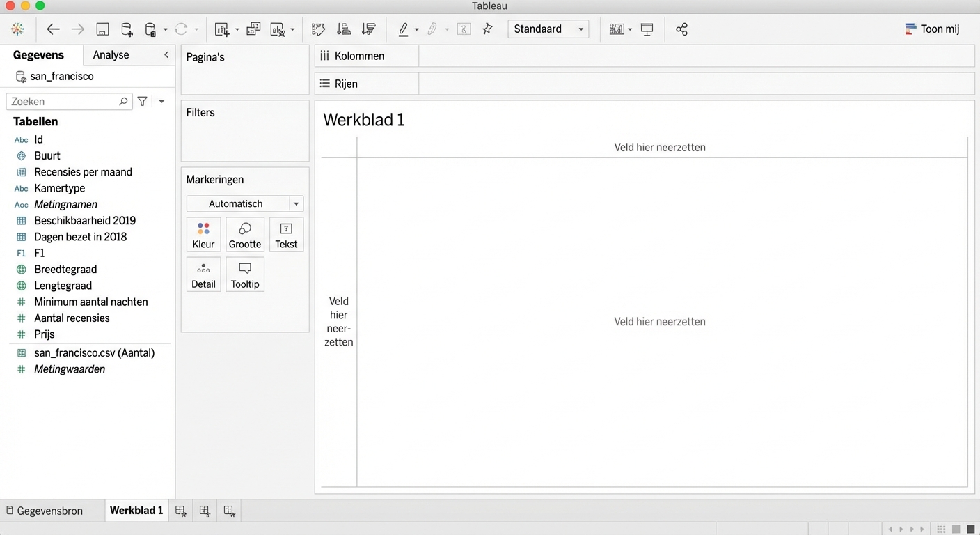The image size is (980, 535).
Task: Click the pin/fix axis icon
Action: (x=487, y=29)
